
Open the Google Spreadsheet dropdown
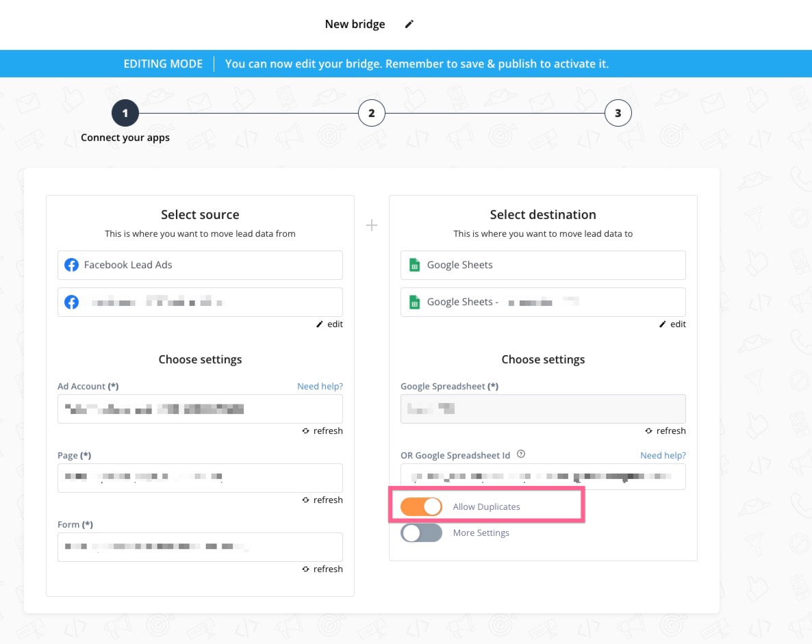(x=543, y=409)
